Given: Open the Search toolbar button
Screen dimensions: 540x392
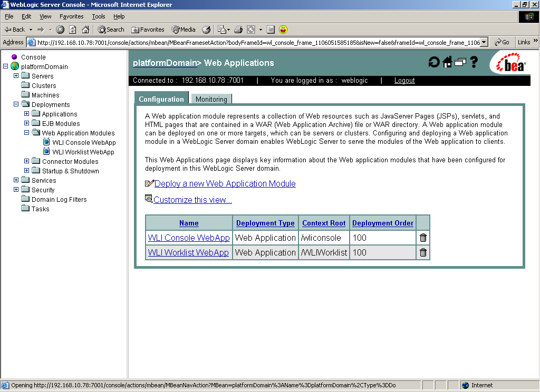Looking at the screenshot, I should (x=111, y=30).
